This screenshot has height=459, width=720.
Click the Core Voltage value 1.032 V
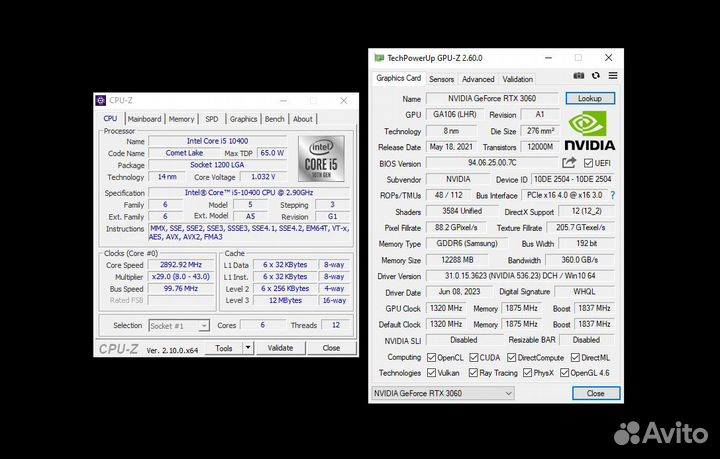click(x=263, y=177)
